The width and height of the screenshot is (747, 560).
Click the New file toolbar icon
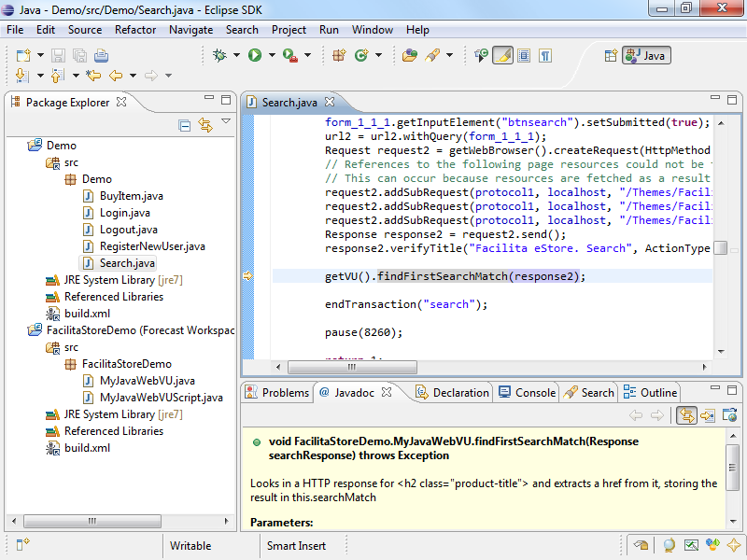click(23, 56)
